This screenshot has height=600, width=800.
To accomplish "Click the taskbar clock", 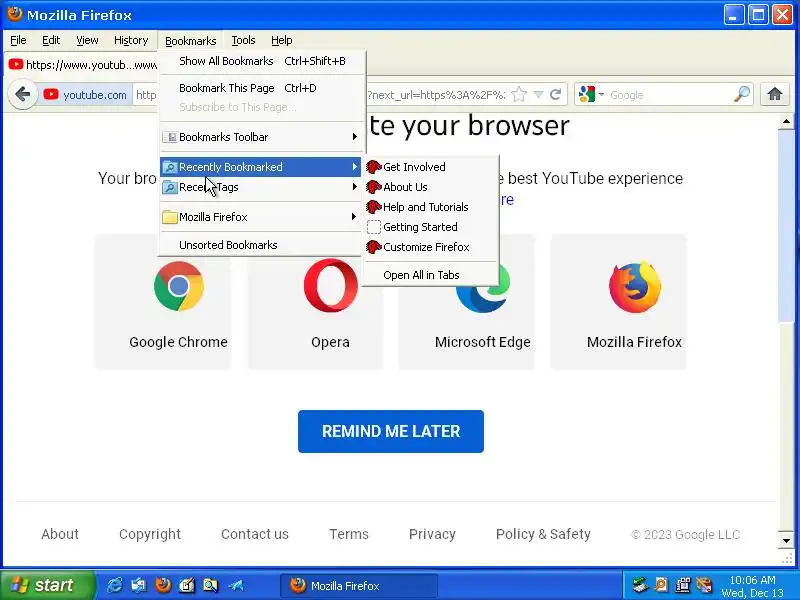I will 752,586.
